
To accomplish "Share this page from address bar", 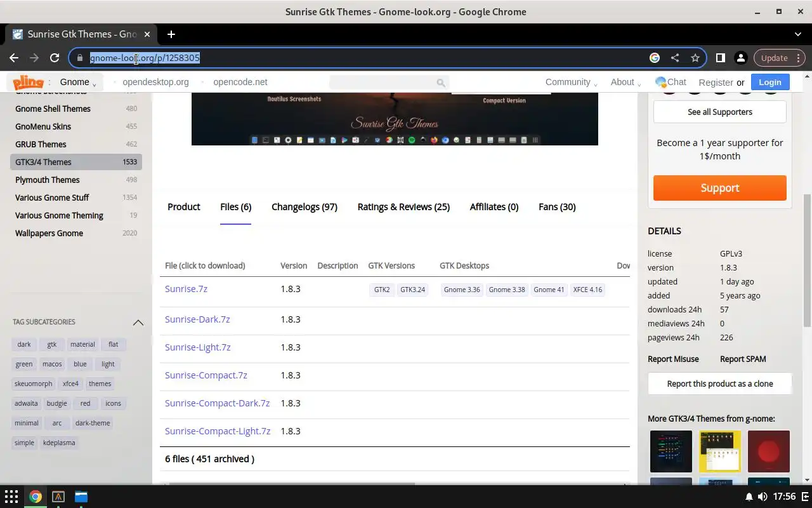I will (675, 58).
